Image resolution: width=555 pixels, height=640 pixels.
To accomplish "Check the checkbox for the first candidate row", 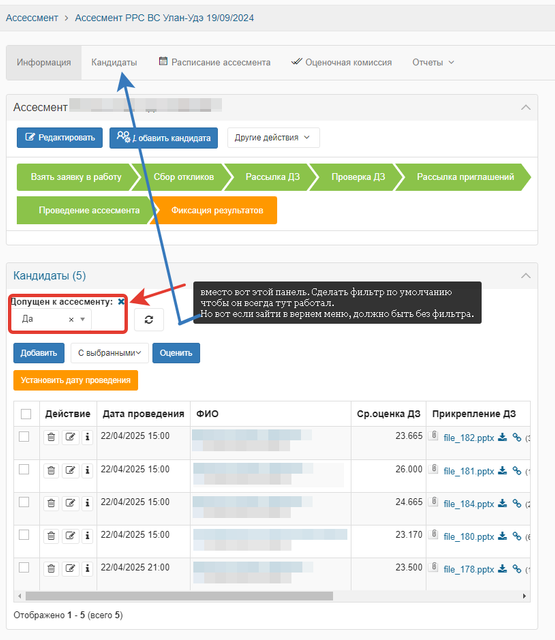I will tap(24, 436).
